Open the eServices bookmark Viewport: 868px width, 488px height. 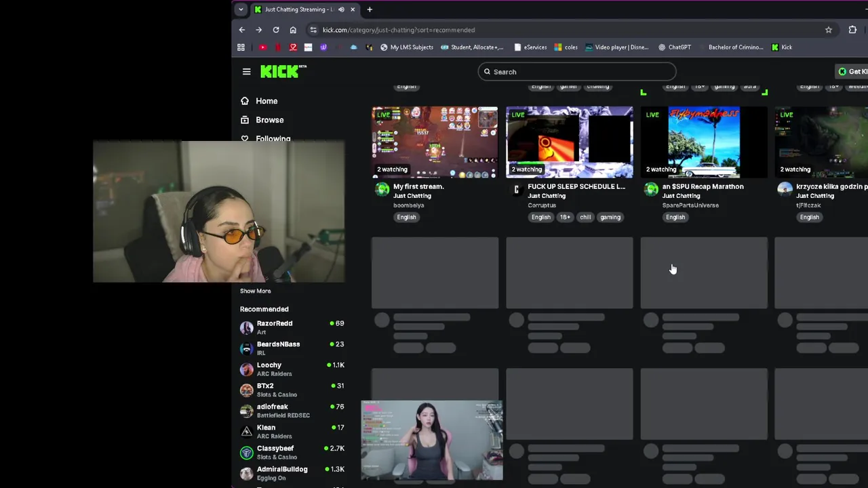click(530, 47)
